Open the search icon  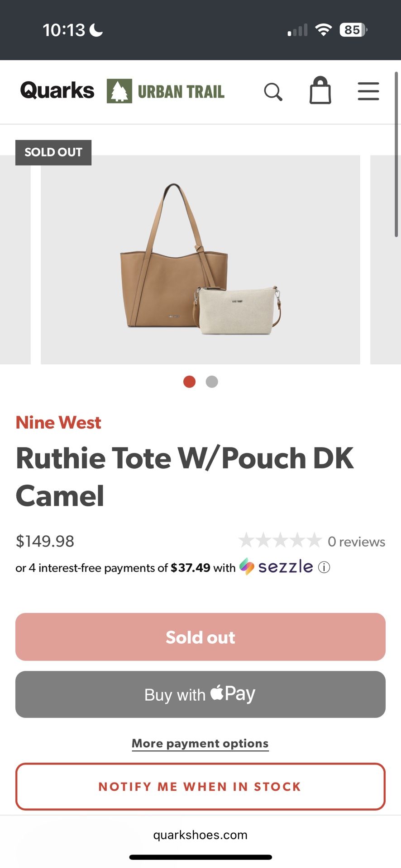pos(273,91)
